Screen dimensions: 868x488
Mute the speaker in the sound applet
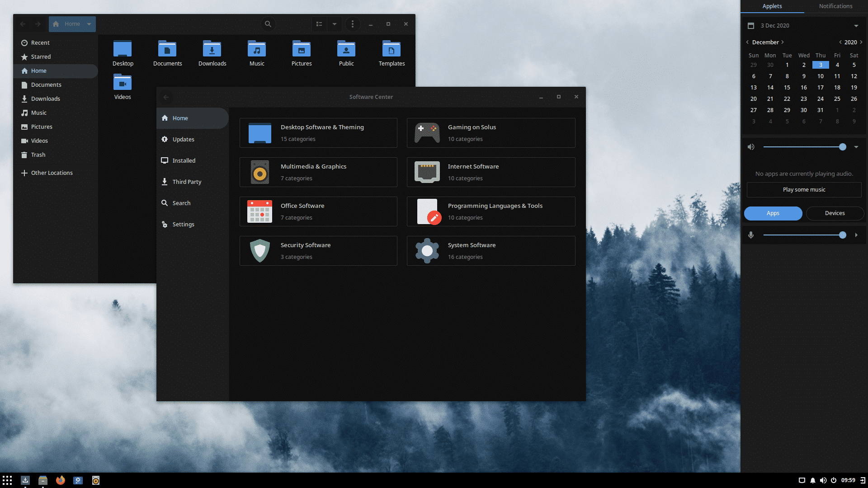click(x=751, y=146)
